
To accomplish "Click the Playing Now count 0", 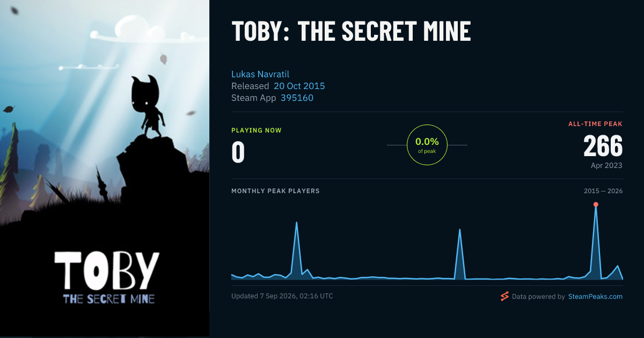I will pyautogui.click(x=238, y=152).
